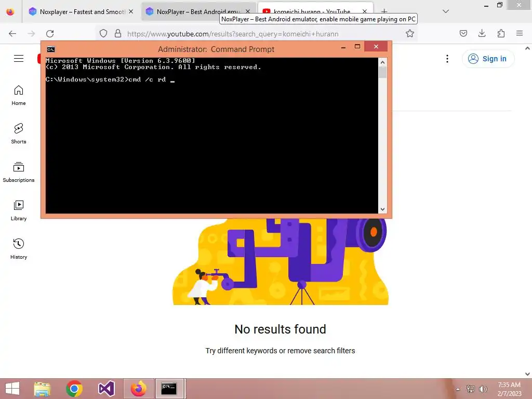This screenshot has height=399, width=532.
Task: Open Firefox extensions menu
Action: point(501,33)
